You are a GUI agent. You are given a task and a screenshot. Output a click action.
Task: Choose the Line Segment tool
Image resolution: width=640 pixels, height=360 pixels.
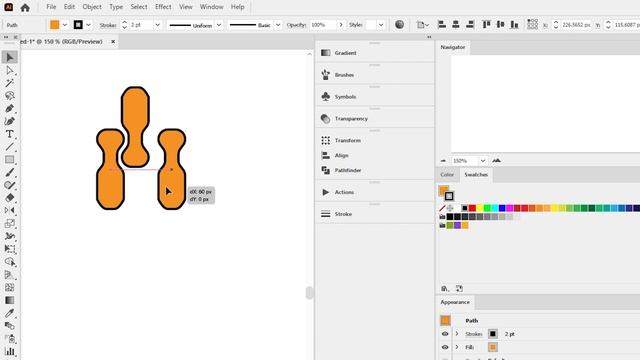coord(10,147)
